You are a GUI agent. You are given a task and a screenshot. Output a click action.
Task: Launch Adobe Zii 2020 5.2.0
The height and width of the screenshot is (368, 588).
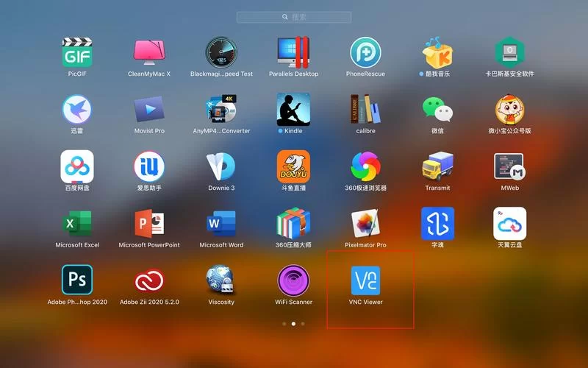click(x=149, y=280)
